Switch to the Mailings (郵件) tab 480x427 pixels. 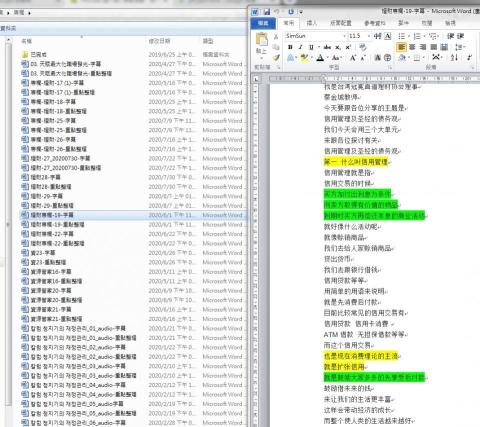pos(403,23)
